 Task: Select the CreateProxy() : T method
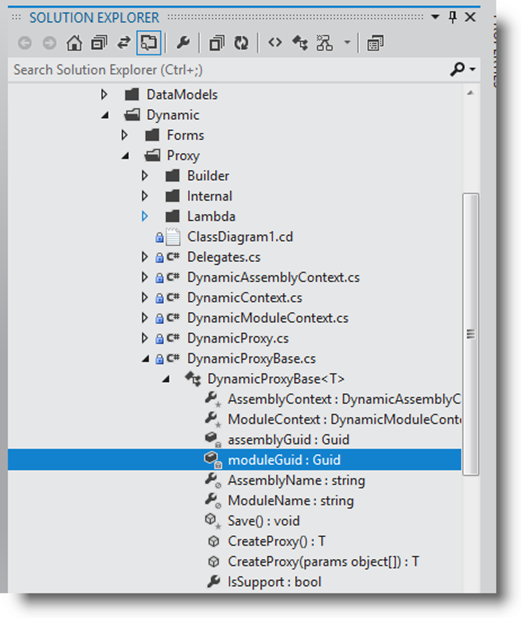tap(276, 541)
